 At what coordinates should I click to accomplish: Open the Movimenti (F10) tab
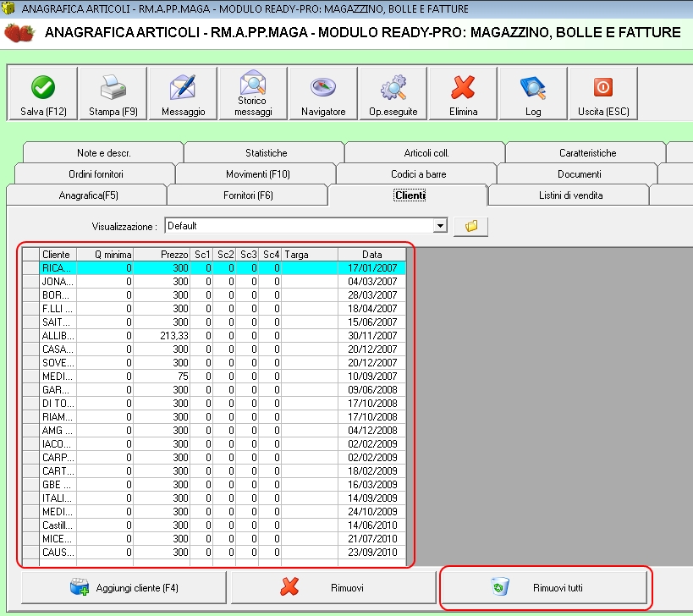point(258,174)
